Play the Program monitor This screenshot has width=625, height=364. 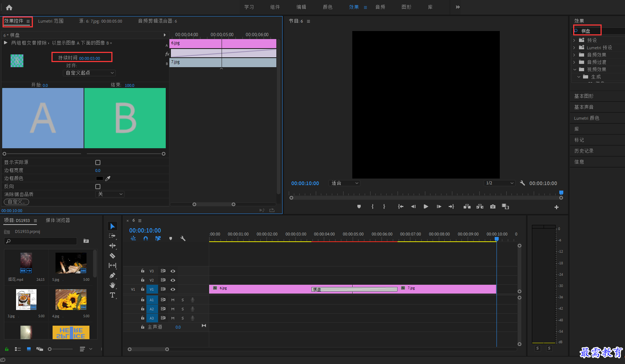[x=426, y=207]
